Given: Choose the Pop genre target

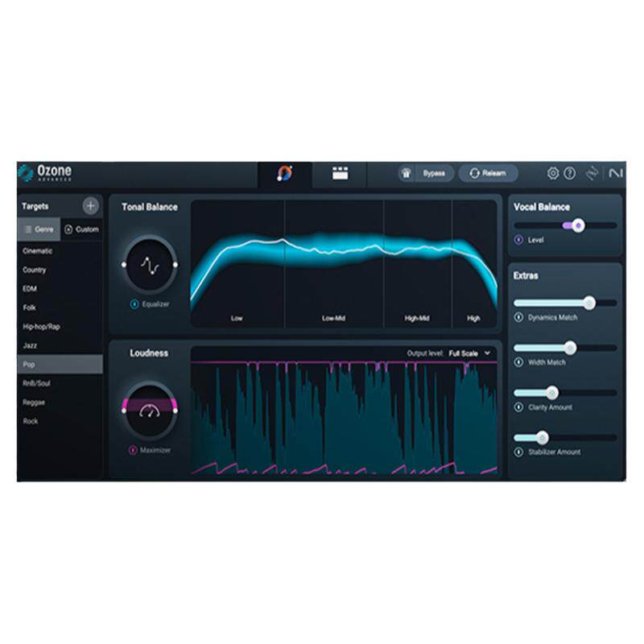Looking at the screenshot, I should coord(60,365).
